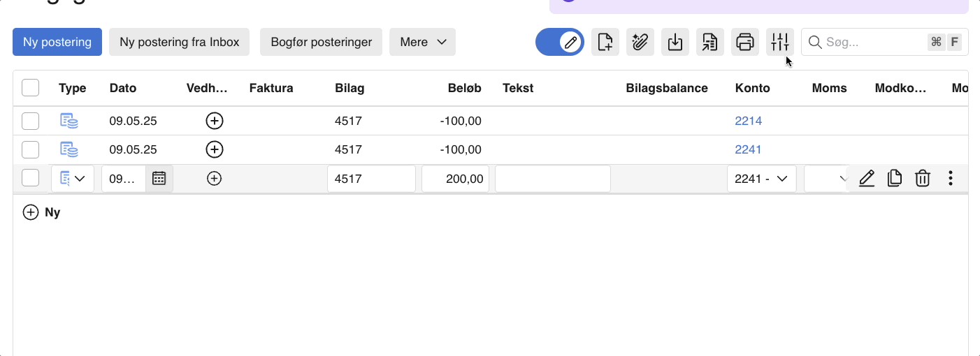This screenshot has width=980, height=356.
Task: Click the Ny postering button
Action: (x=57, y=42)
